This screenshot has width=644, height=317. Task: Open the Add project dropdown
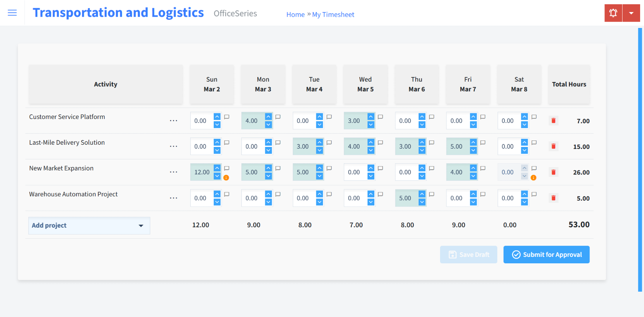(x=89, y=225)
